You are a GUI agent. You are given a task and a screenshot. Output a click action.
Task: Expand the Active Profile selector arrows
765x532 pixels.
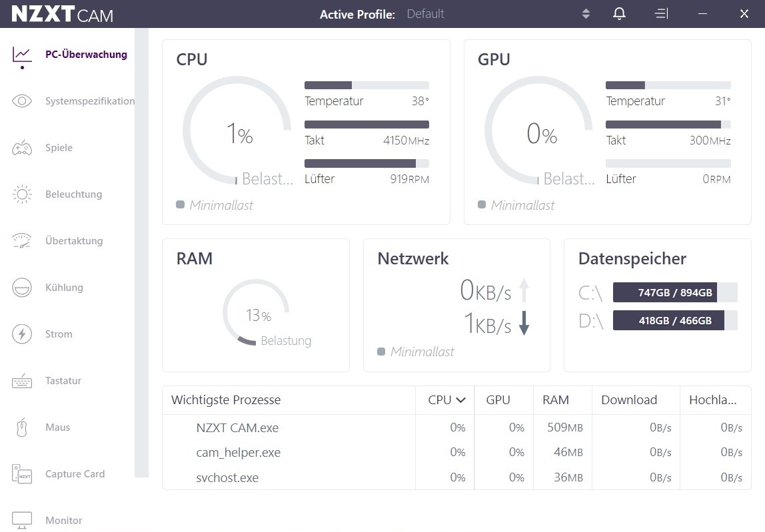point(586,14)
